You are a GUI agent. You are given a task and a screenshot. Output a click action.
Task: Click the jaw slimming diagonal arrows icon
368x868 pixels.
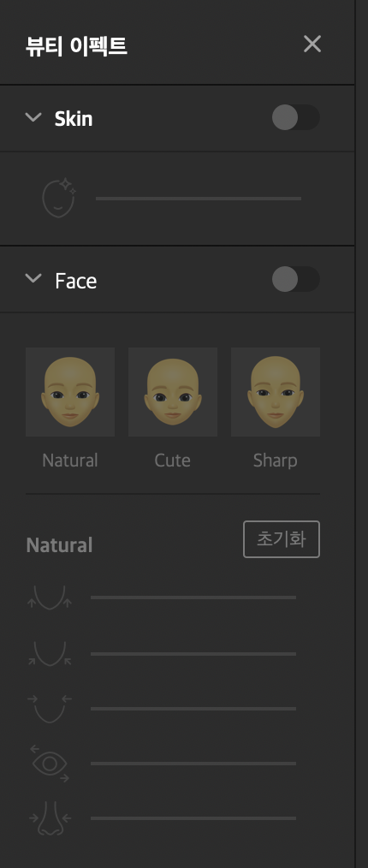(50, 653)
